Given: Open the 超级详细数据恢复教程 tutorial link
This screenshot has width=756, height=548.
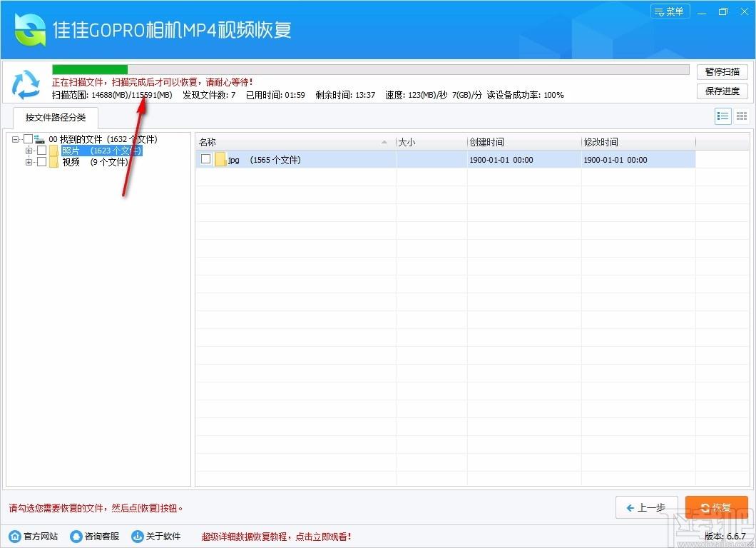Looking at the screenshot, I should click(x=276, y=537).
